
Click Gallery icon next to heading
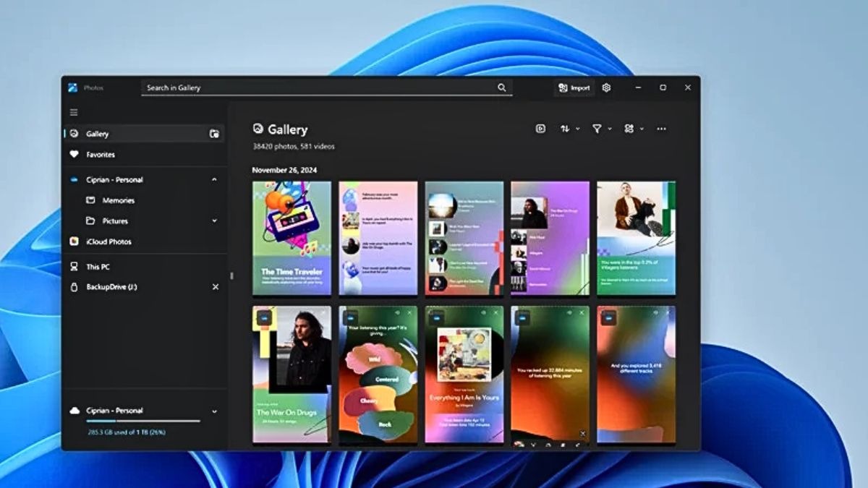point(258,129)
